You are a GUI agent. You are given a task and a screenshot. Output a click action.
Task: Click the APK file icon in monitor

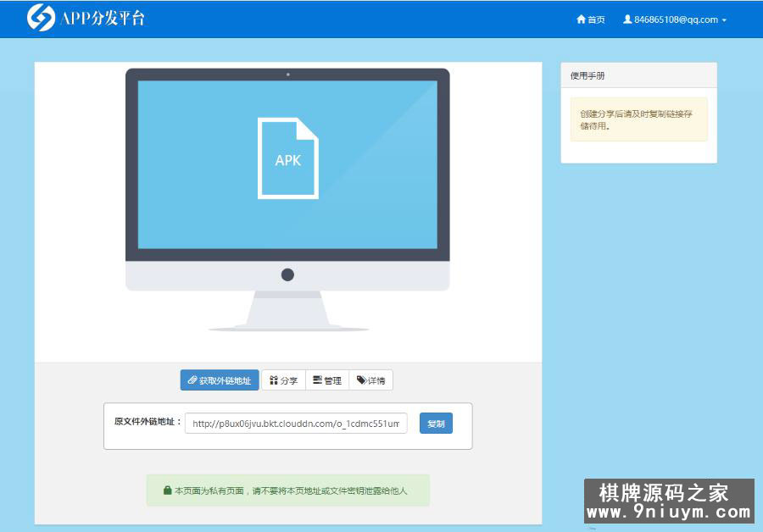pos(288,158)
